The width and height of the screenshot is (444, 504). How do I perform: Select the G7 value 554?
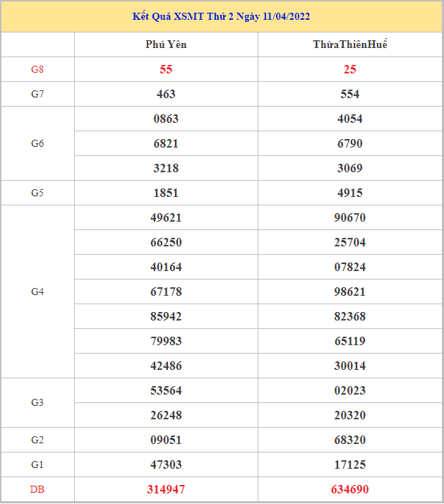(350, 94)
